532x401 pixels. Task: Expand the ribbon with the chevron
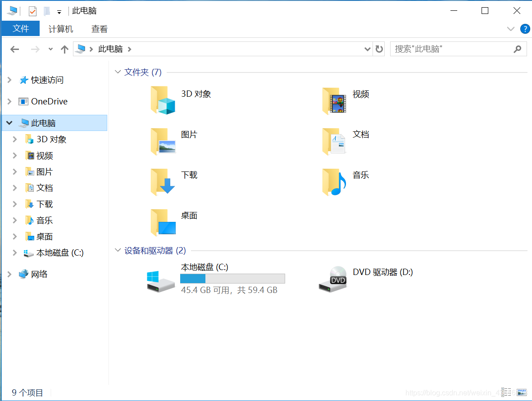[511, 29]
